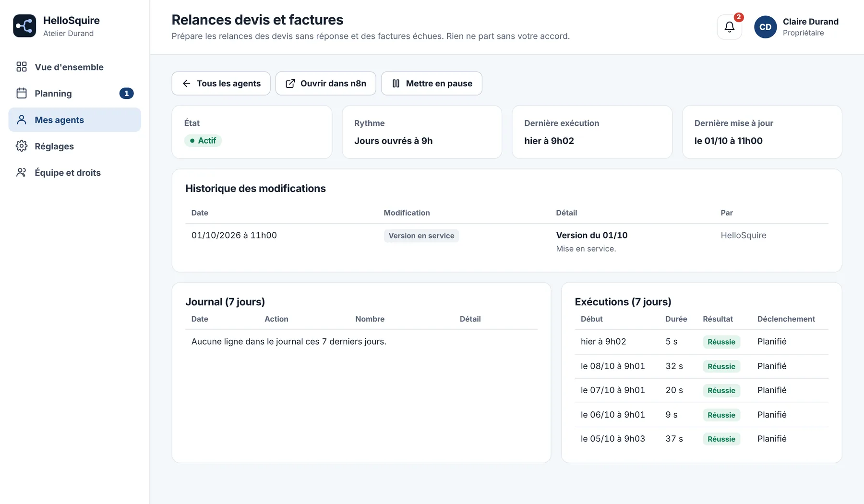
Task: Click the Modification column header
Action: (407, 213)
